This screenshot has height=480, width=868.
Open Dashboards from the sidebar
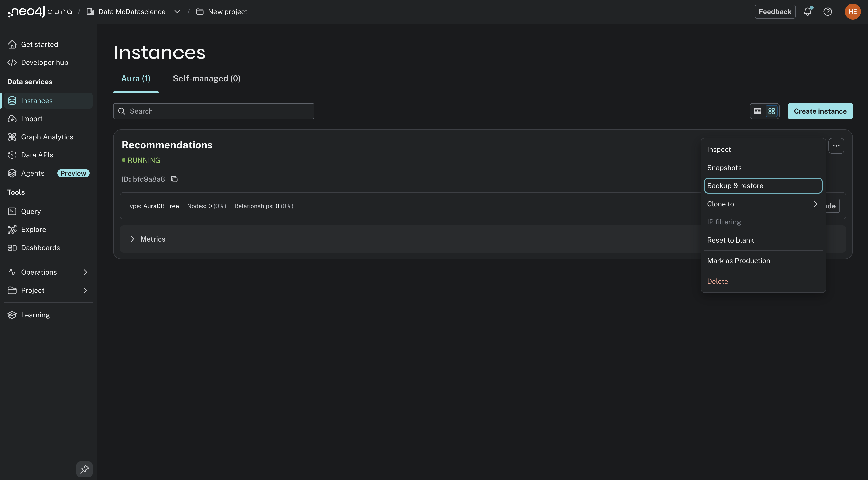tap(40, 247)
